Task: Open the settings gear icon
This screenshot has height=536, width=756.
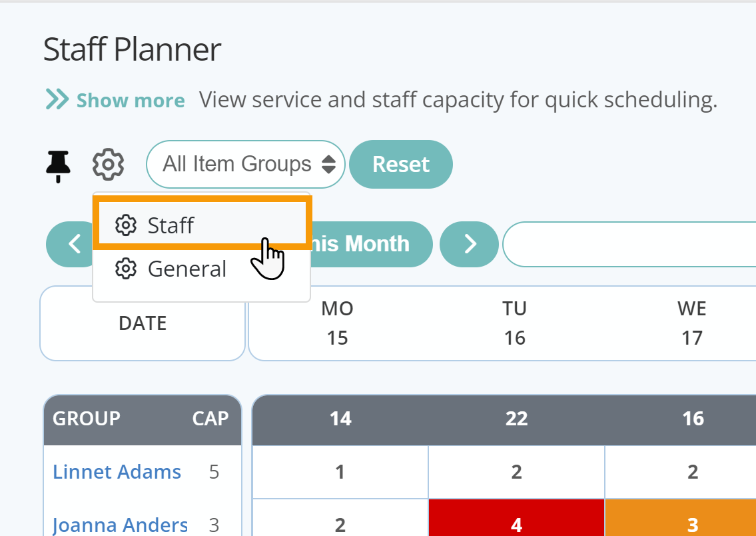Action: tap(108, 165)
